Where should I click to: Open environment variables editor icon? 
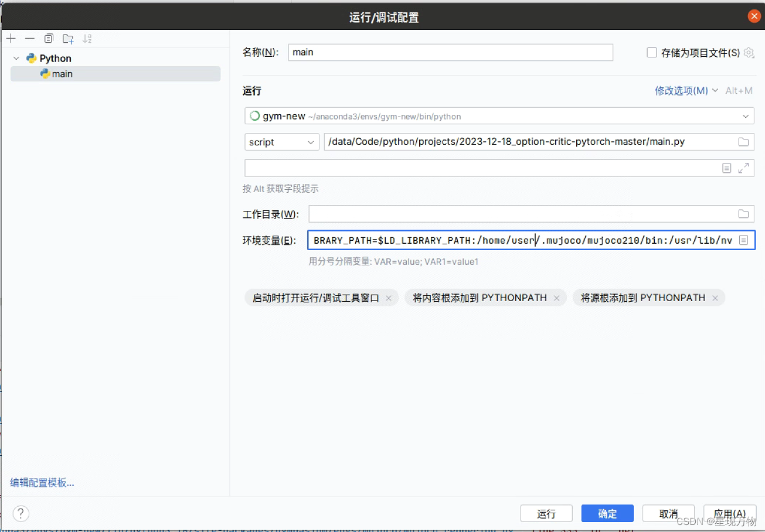coord(743,240)
